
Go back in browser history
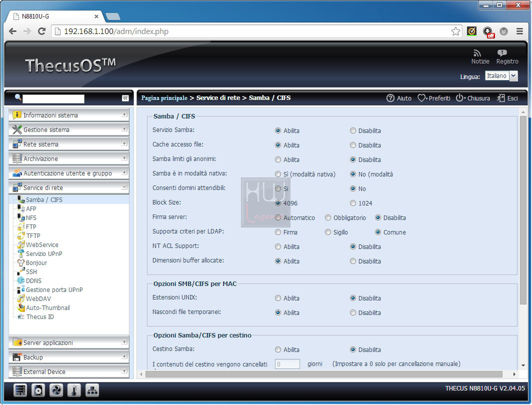click(x=12, y=31)
